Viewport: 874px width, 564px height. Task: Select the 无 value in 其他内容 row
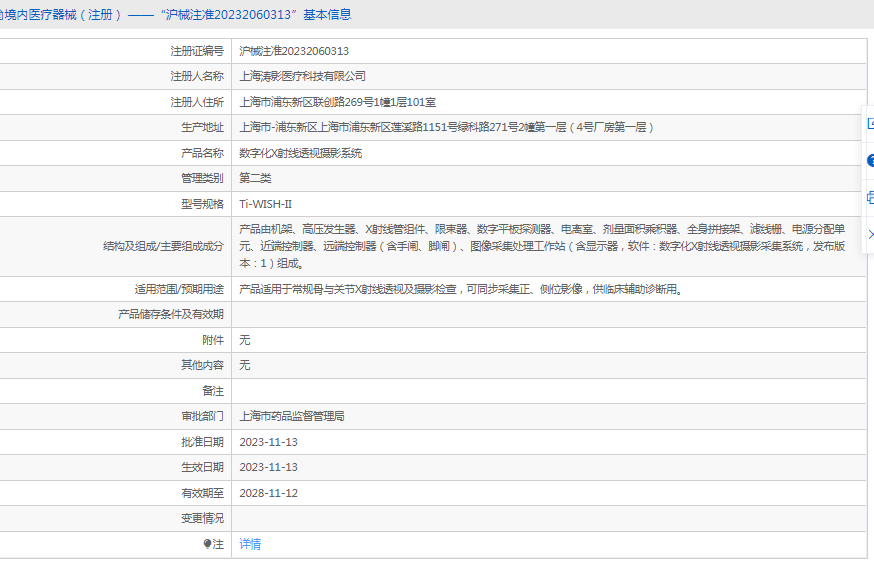(245, 365)
